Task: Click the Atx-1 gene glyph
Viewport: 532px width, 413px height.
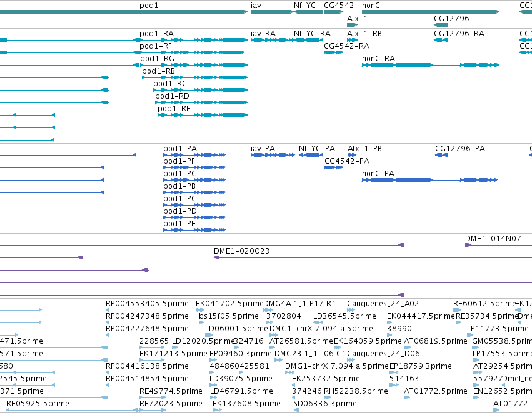Action: tap(352, 25)
